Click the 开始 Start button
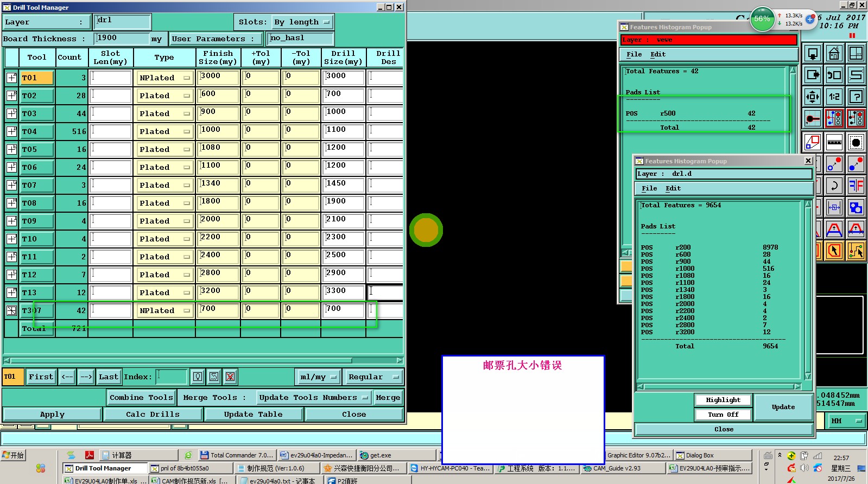 click(x=14, y=455)
